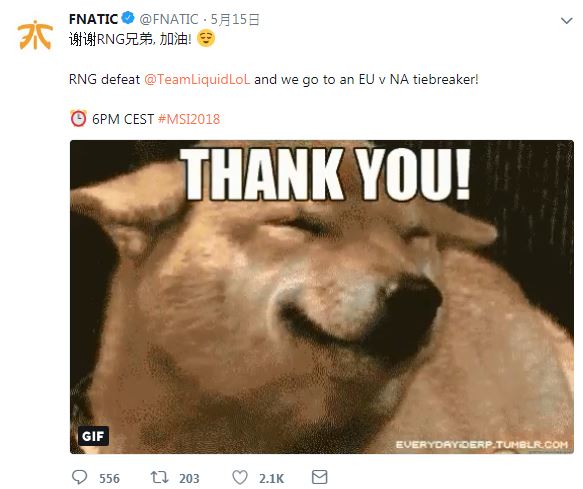Click the GIF badge on the image
The image size is (583, 489).
93,436
